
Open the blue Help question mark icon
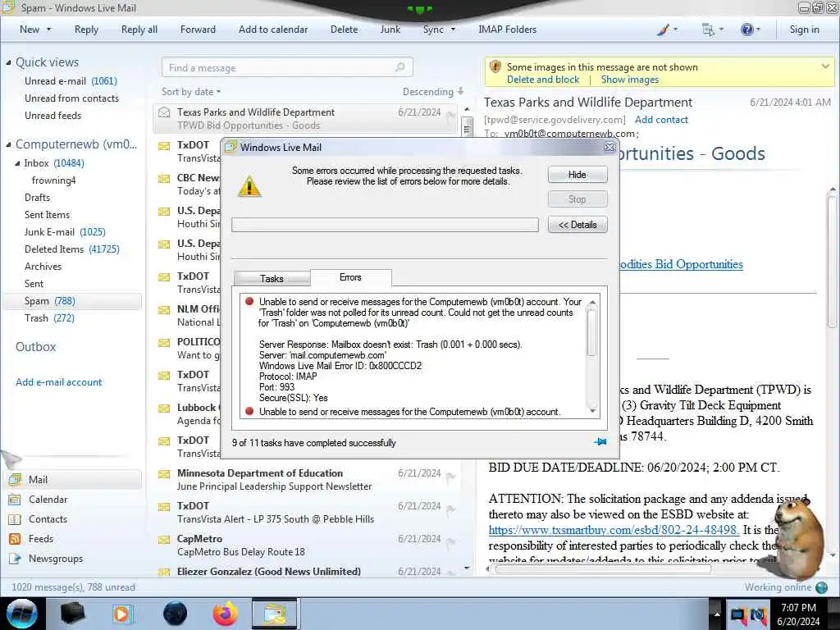[746, 30]
